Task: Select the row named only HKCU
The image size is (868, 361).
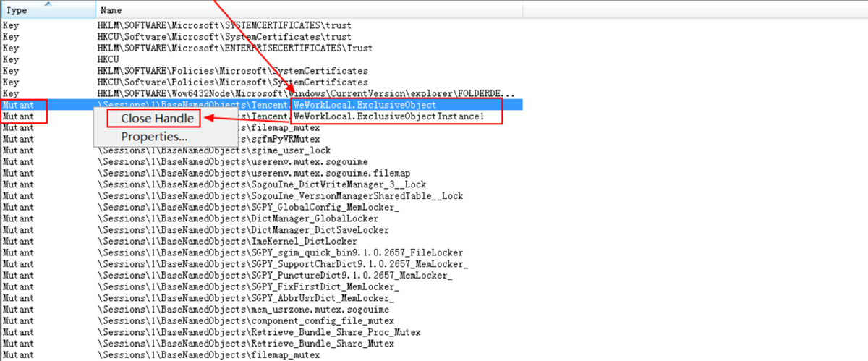Action: click(x=260, y=59)
